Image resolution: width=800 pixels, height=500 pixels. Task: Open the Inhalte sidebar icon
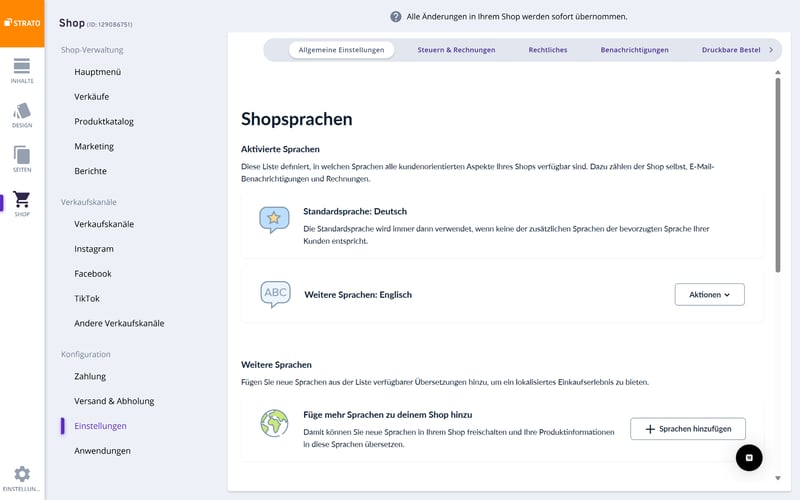coord(22,69)
